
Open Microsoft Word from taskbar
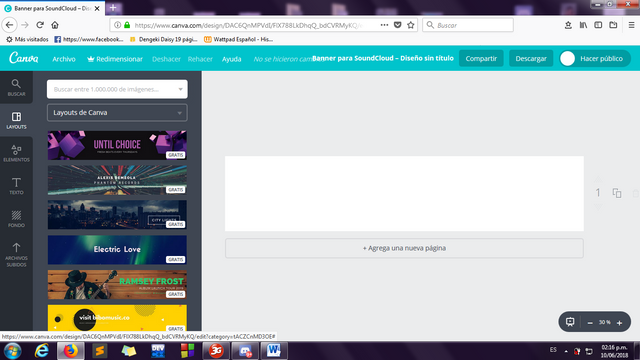273,351
